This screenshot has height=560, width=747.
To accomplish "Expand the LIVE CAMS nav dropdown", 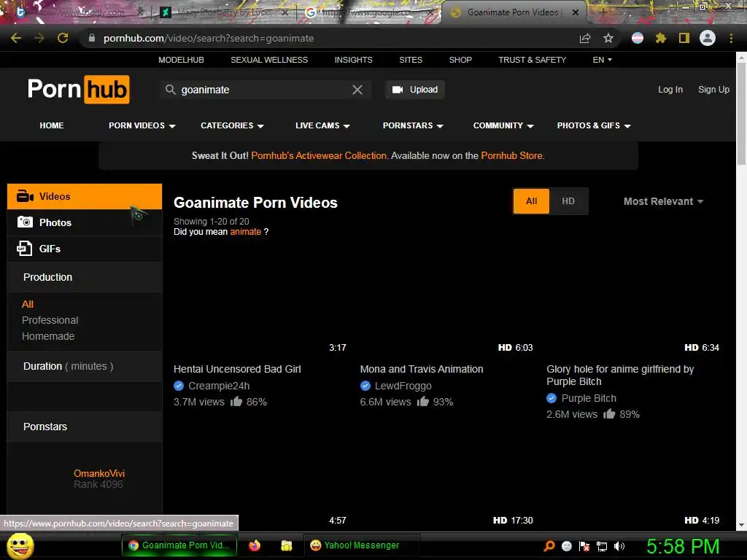I will tap(322, 125).
